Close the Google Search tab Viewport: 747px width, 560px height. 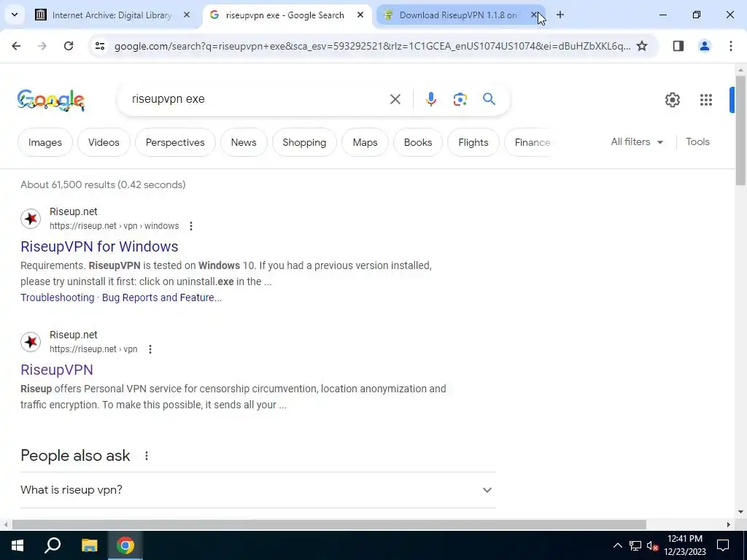pos(360,15)
